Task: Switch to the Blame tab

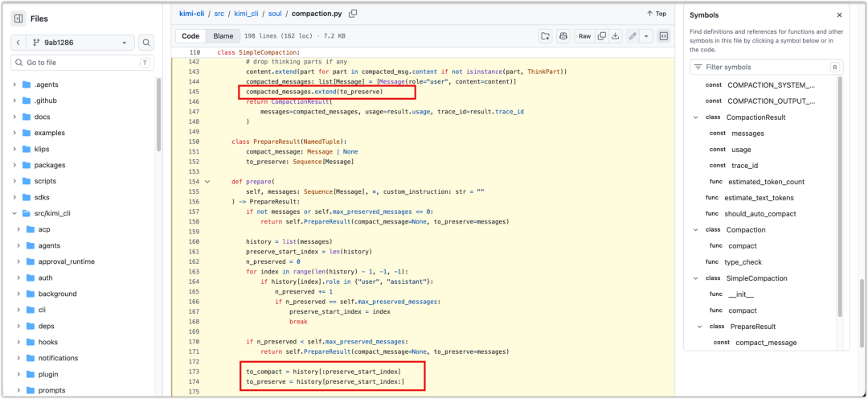Action: 223,36
